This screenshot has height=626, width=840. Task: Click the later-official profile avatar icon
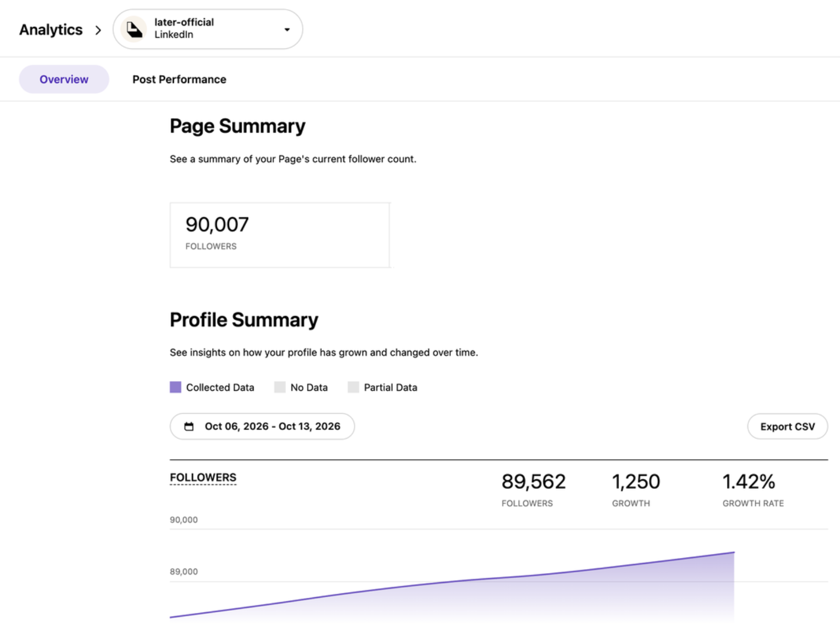coord(134,29)
